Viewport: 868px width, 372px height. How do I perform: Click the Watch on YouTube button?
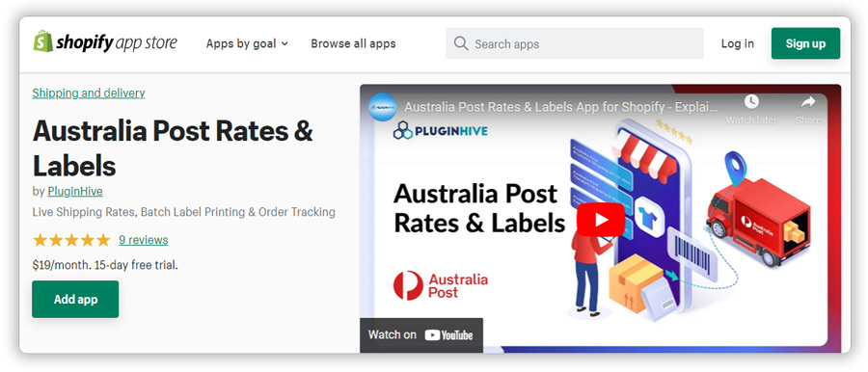click(421, 334)
